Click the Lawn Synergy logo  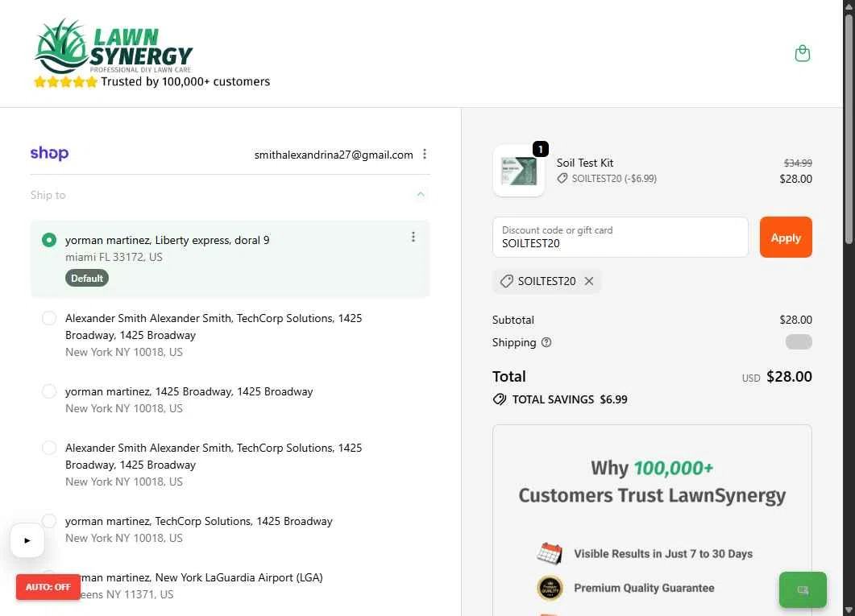[114, 47]
